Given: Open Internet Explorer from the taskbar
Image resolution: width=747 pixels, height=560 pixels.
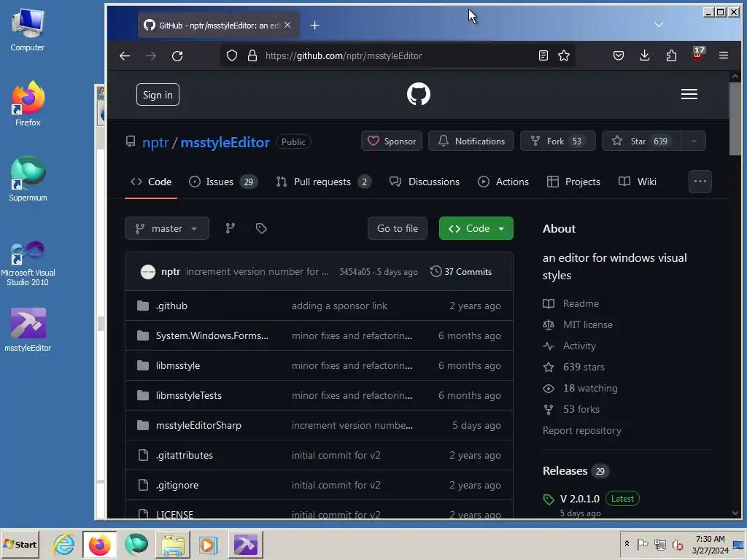Looking at the screenshot, I should 64,544.
